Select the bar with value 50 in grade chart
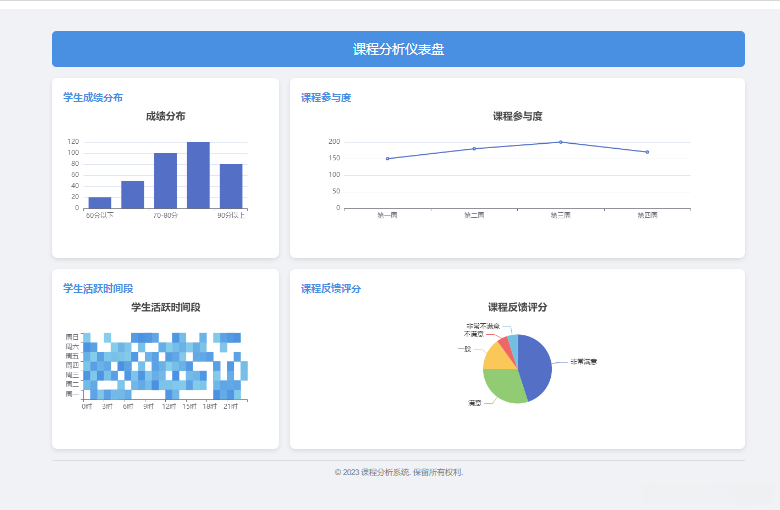 click(x=132, y=195)
